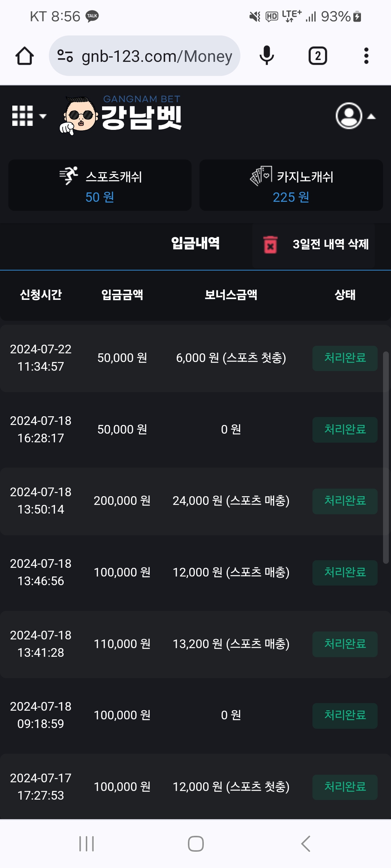
Task: Open the user profile avatar icon
Action: click(349, 116)
